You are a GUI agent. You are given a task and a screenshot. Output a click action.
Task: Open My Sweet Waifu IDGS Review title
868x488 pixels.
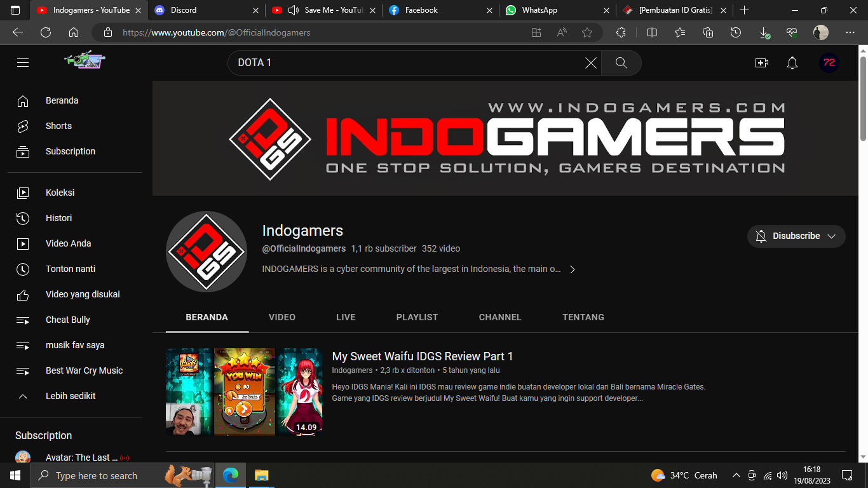[x=423, y=356]
